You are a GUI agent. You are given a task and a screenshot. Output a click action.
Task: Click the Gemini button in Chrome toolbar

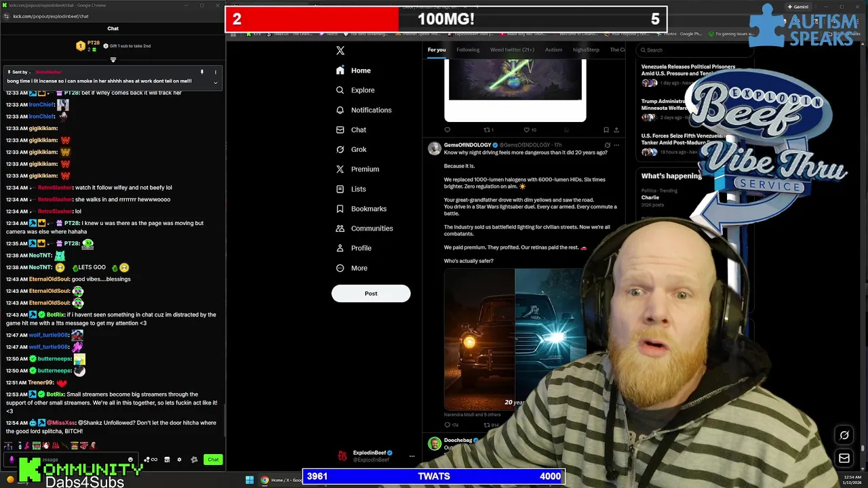797,7
